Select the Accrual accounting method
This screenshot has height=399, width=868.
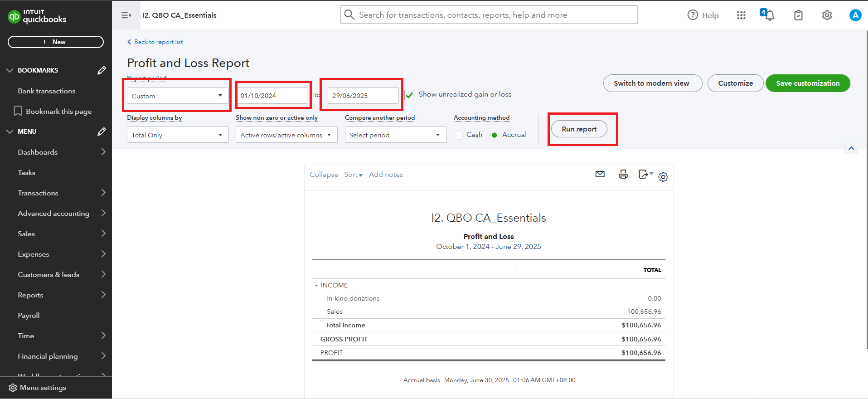[x=495, y=135]
